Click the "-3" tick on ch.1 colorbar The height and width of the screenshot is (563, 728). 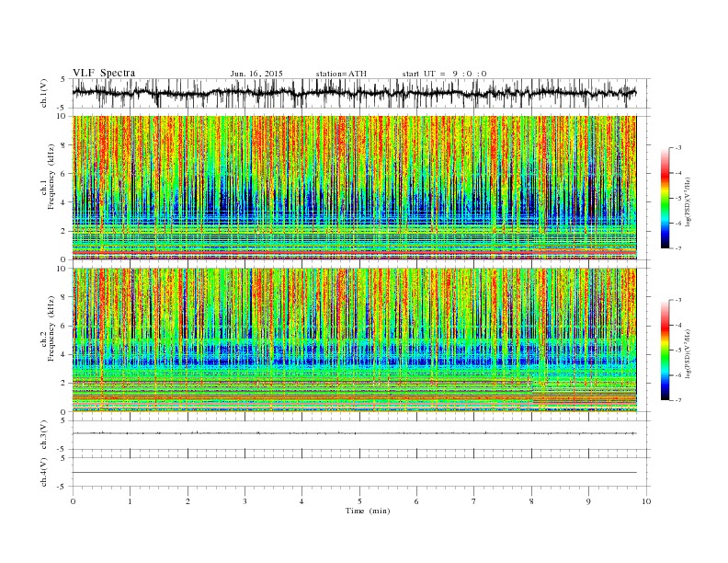click(677, 148)
